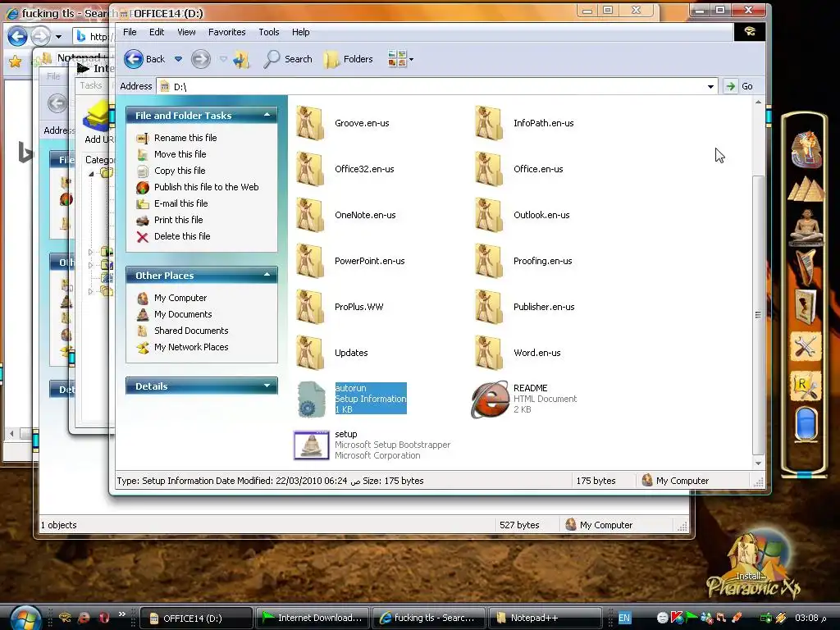Screen dimensions: 840x630
Task: Open the File menu
Action: pyautogui.click(x=130, y=32)
